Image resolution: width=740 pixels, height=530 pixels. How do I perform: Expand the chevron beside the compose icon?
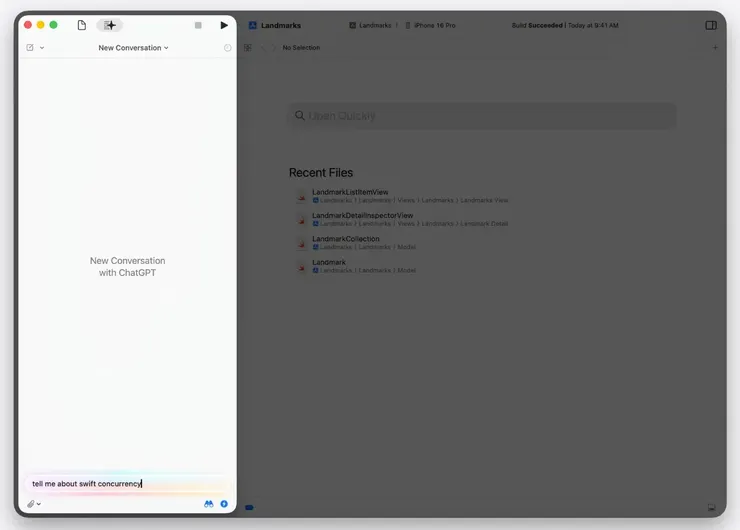(x=42, y=48)
